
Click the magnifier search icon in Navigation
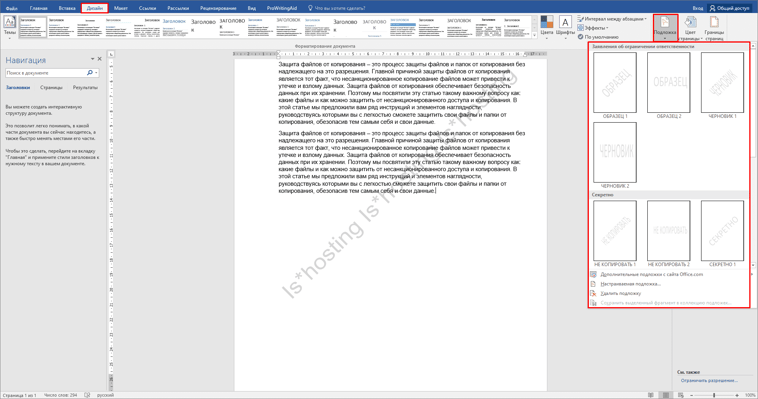[89, 73]
